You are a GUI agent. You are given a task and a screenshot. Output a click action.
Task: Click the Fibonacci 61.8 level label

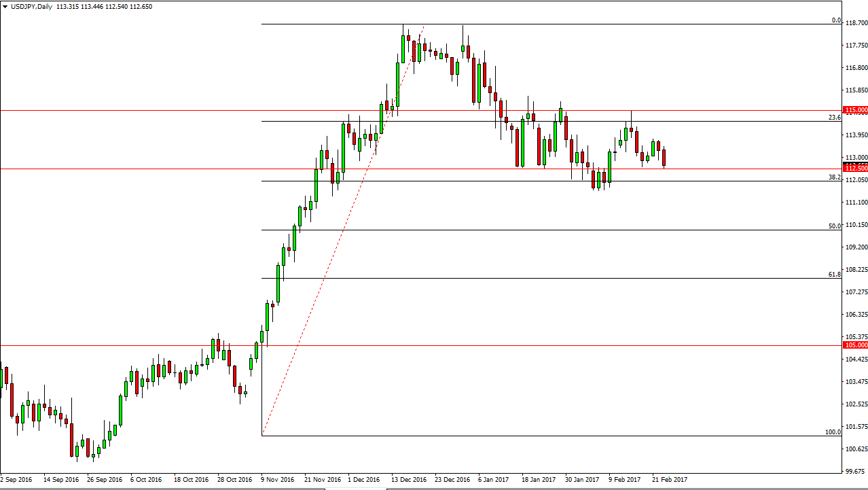[835, 274]
